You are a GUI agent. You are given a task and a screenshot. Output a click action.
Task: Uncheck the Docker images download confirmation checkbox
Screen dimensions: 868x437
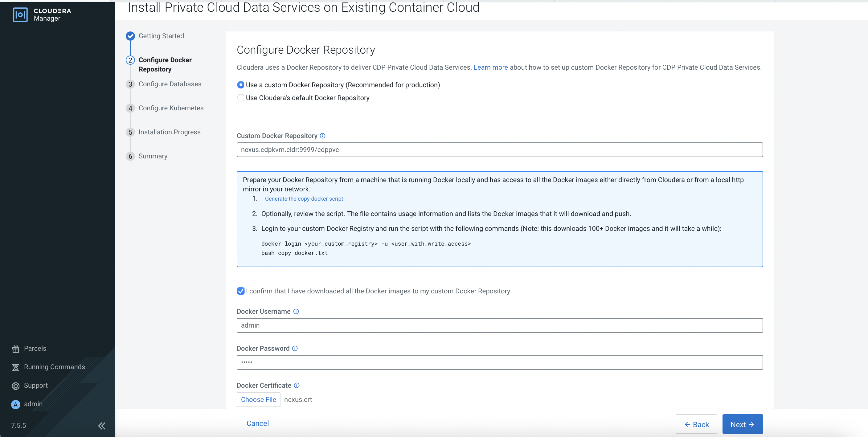tap(241, 291)
